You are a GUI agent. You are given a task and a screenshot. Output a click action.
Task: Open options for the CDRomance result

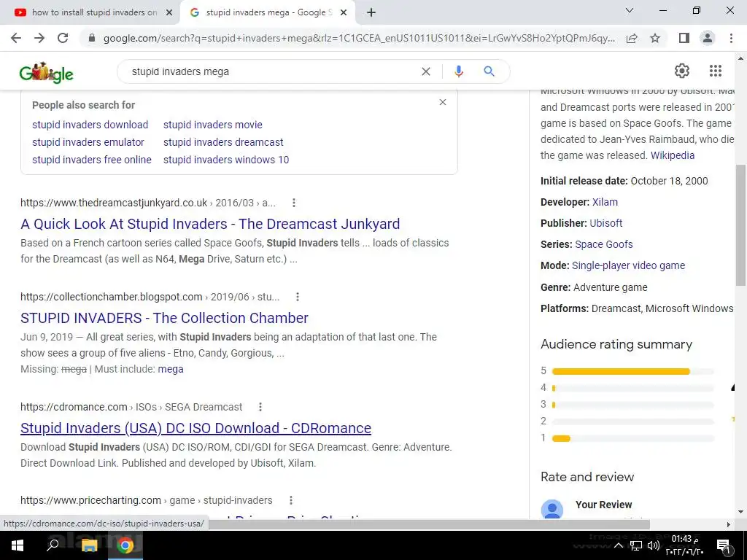(260, 407)
